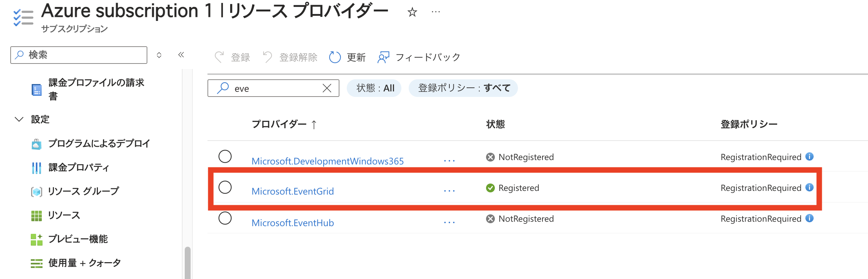Open the Microsoft.EventGrid provider link

[293, 191]
